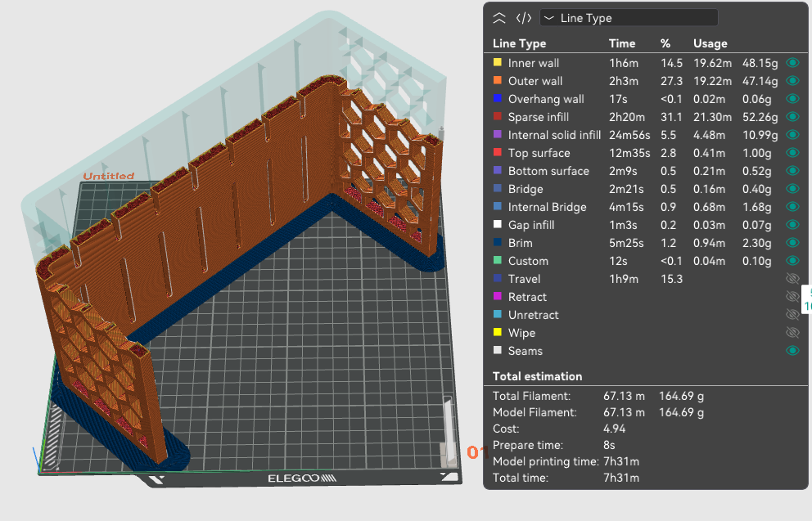Click the Time column header
812x521 pixels.
622,43
